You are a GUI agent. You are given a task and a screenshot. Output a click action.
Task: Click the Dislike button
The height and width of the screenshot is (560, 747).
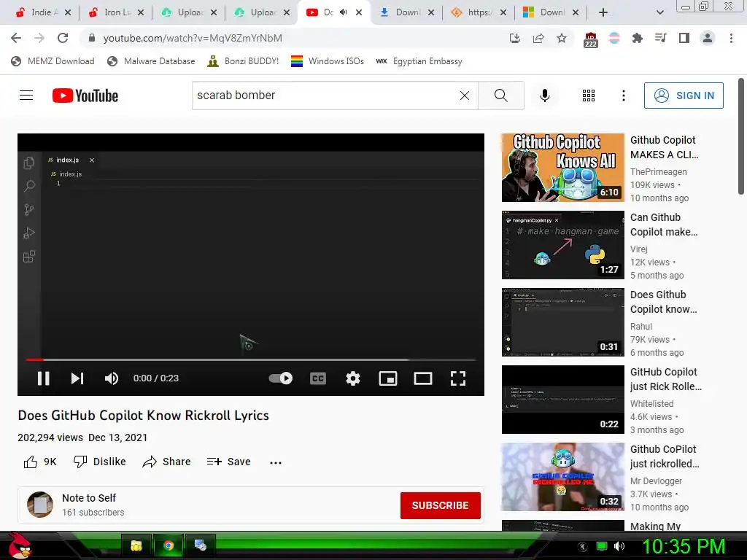99,462
